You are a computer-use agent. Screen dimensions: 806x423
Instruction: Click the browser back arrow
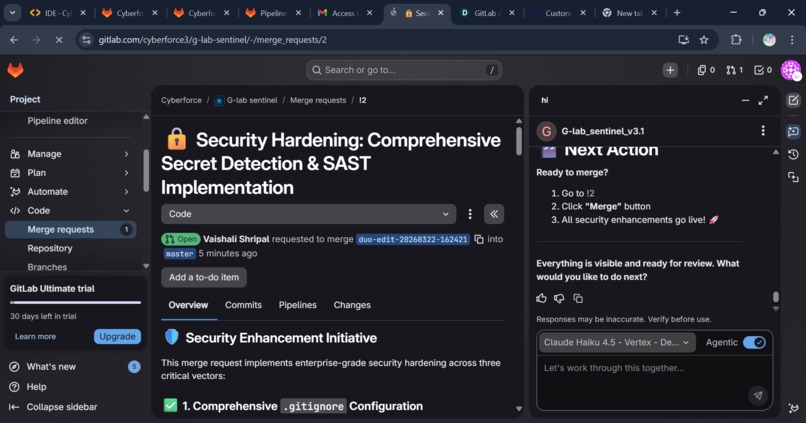click(x=14, y=40)
